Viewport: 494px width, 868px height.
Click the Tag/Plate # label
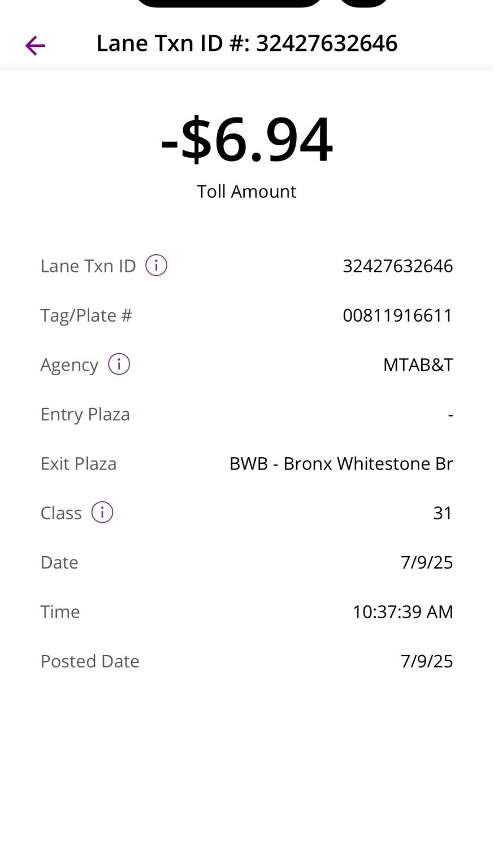86,315
